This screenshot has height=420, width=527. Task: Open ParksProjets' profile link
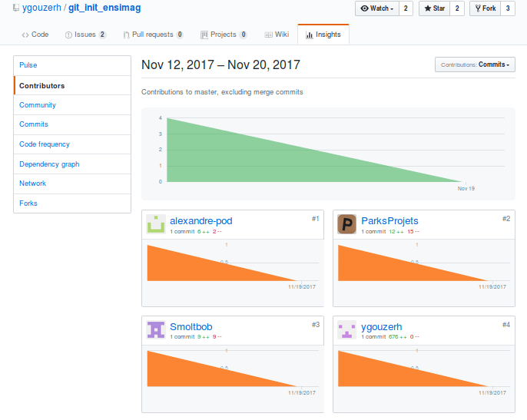coord(389,221)
